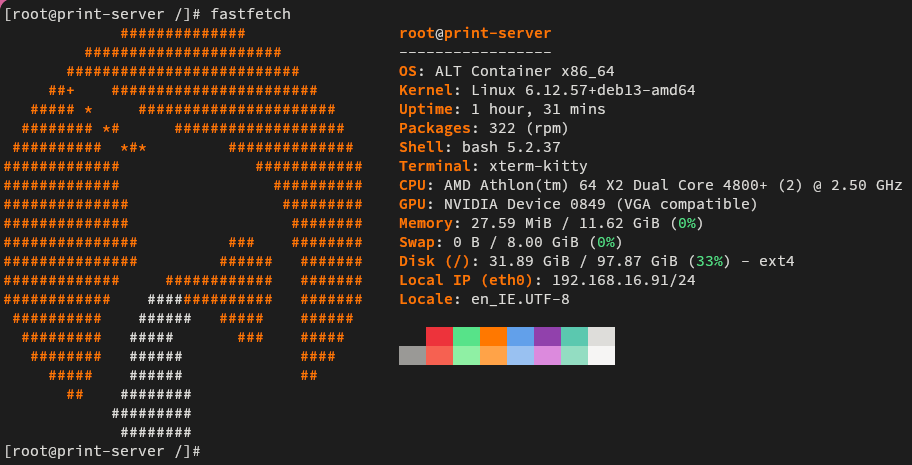Click the Disk usage line showing 33%
Viewport: 912px width, 465px height.
tap(596, 262)
